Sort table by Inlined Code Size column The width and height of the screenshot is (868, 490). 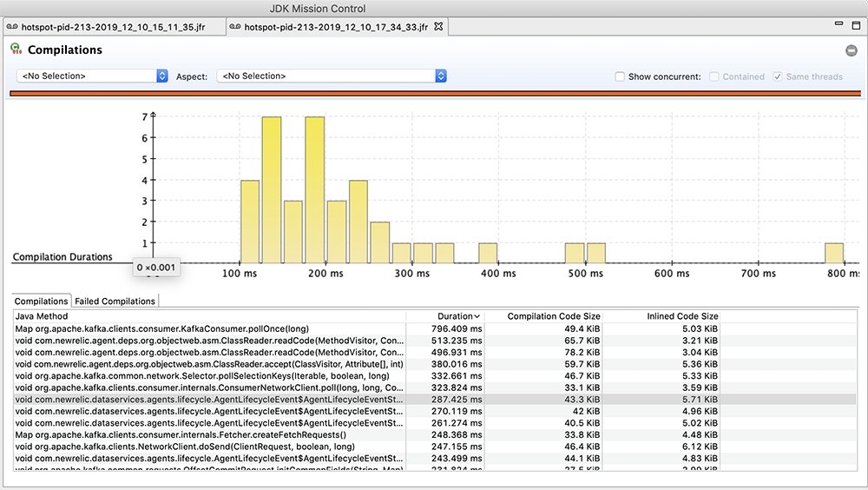tap(670, 316)
